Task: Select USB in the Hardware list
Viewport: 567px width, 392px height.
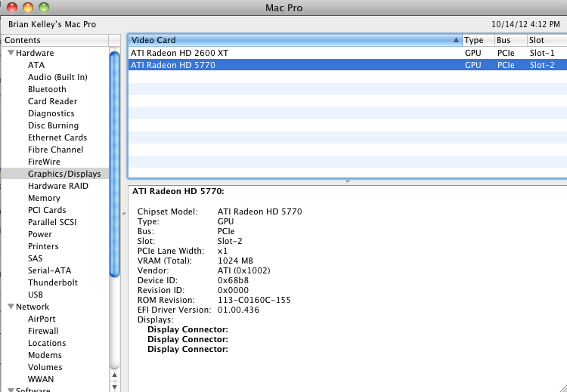Action: (36, 295)
